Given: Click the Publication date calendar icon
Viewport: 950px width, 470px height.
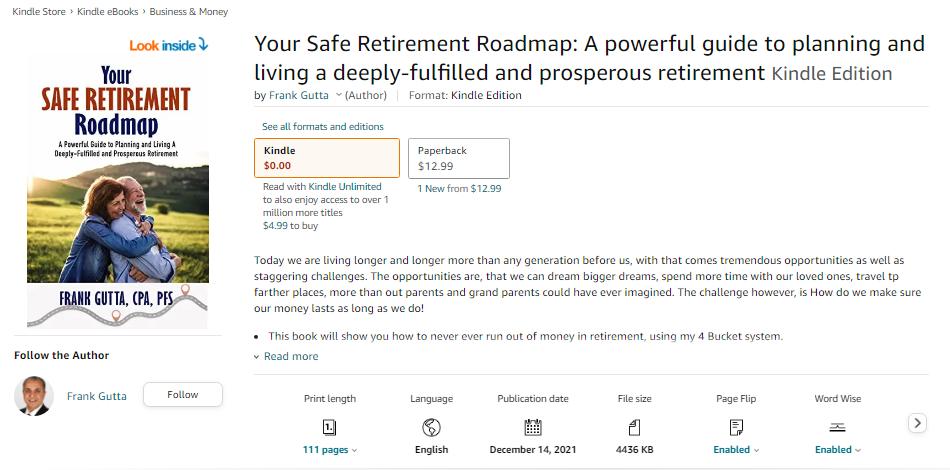Looking at the screenshot, I should pos(533,428).
